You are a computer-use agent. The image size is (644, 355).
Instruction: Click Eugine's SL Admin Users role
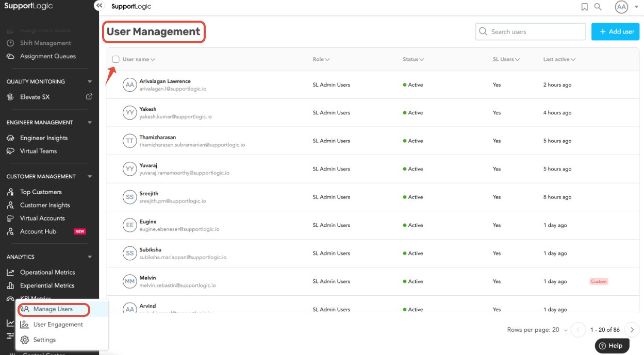[x=332, y=225]
